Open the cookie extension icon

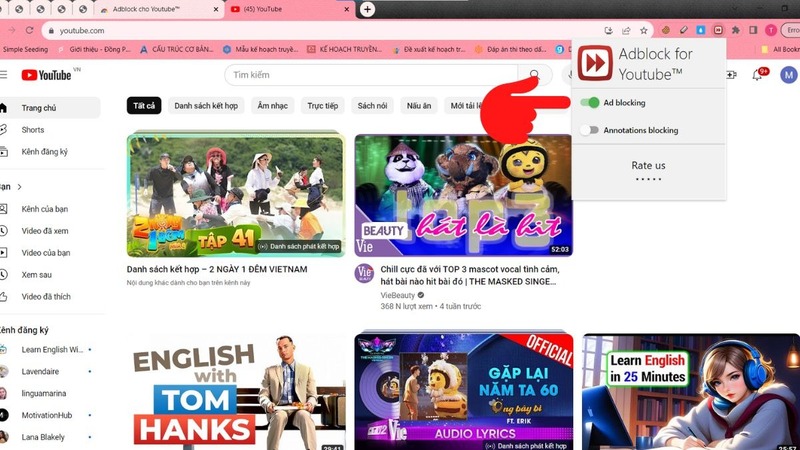(666, 31)
